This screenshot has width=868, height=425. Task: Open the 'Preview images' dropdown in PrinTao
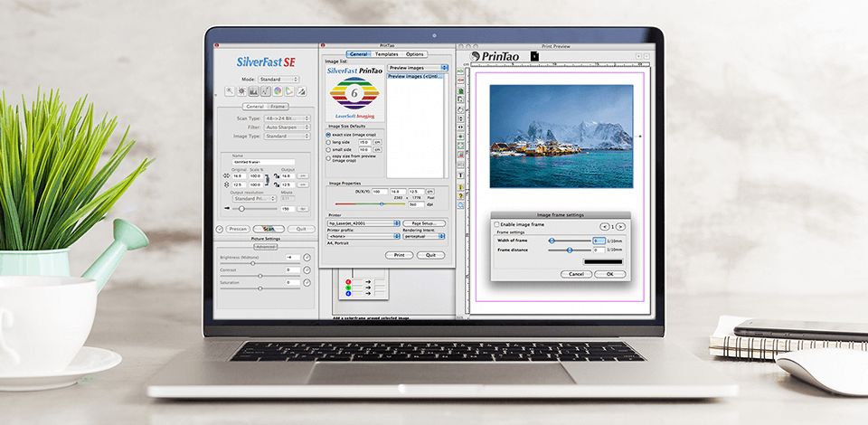[418, 68]
